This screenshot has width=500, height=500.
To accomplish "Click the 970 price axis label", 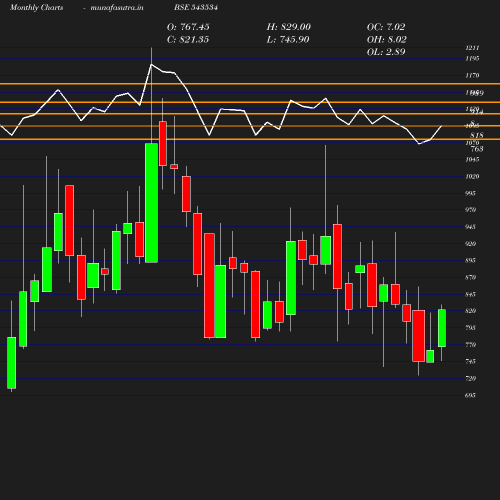I will pos(470,210).
